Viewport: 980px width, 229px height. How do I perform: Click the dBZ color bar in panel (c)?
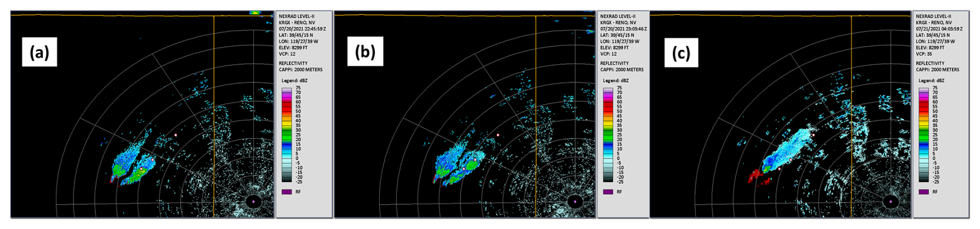[924, 135]
